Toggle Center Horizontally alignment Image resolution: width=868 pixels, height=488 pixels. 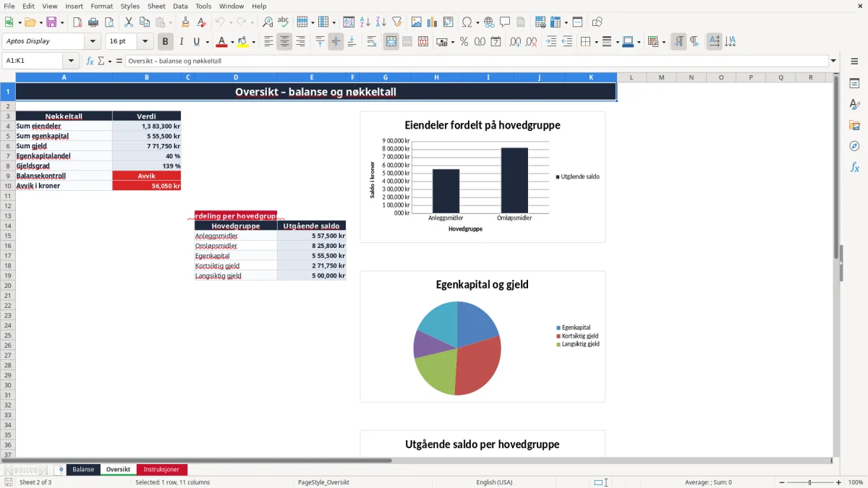click(x=284, y=42)
